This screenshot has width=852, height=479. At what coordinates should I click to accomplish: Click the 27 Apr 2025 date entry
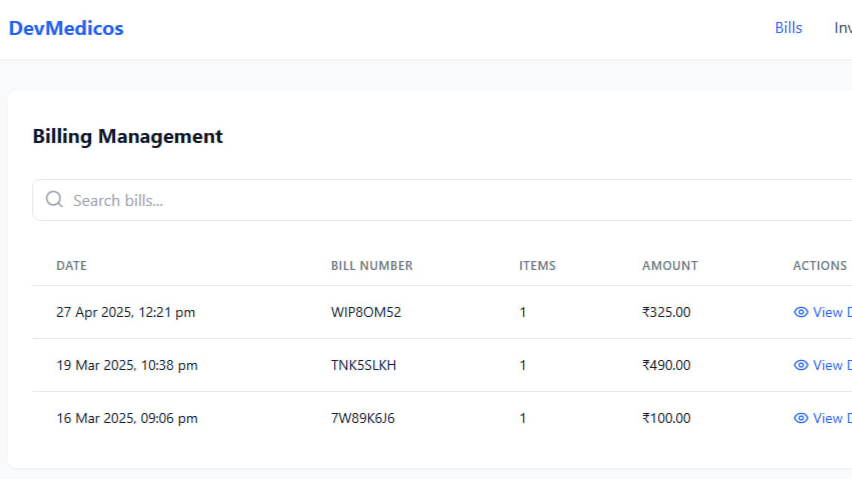pos(125,312)
